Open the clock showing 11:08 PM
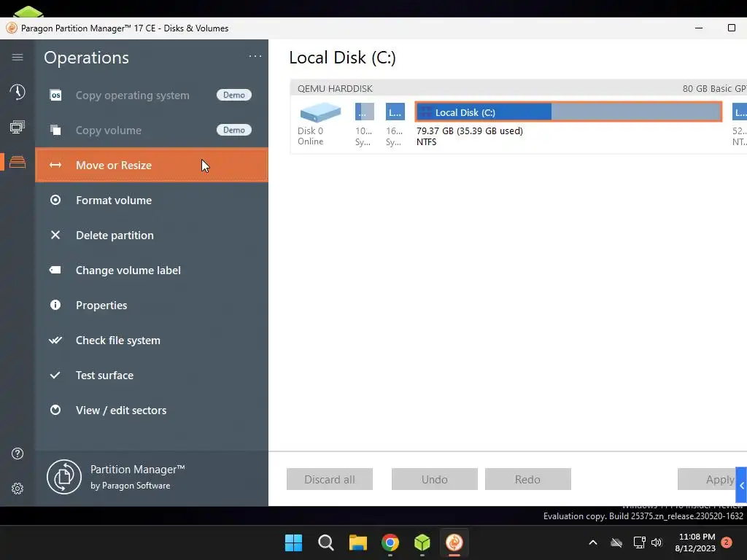This screenshot has width=747, height=560. (695, 542)
